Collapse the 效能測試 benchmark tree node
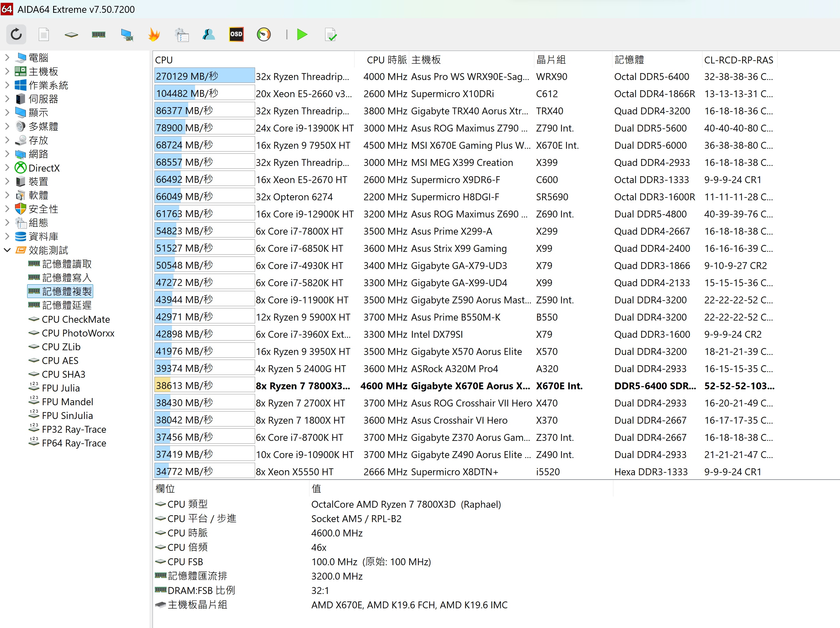Image resolution: width=840 pixels, height=628 pixels. 7,250
